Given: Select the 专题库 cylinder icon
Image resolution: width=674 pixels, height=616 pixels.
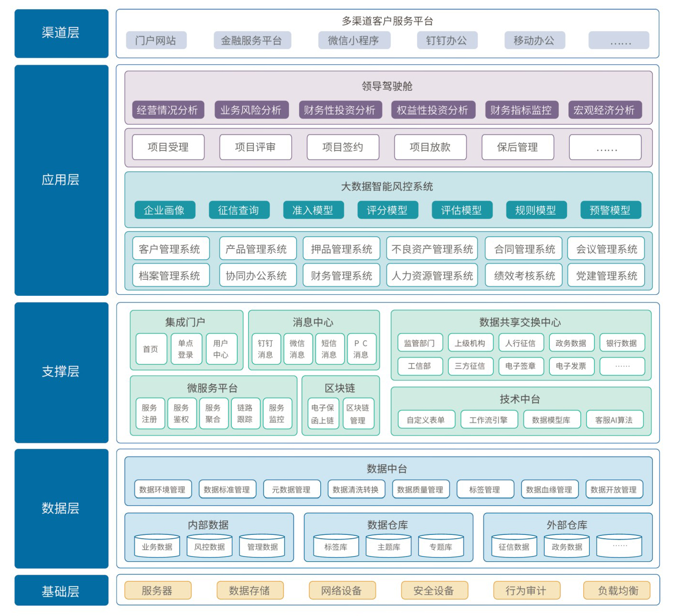Looking at the screenshot, I should pyautogui.click(x=442, y=545).
